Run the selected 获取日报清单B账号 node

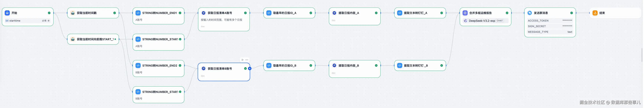242,60
